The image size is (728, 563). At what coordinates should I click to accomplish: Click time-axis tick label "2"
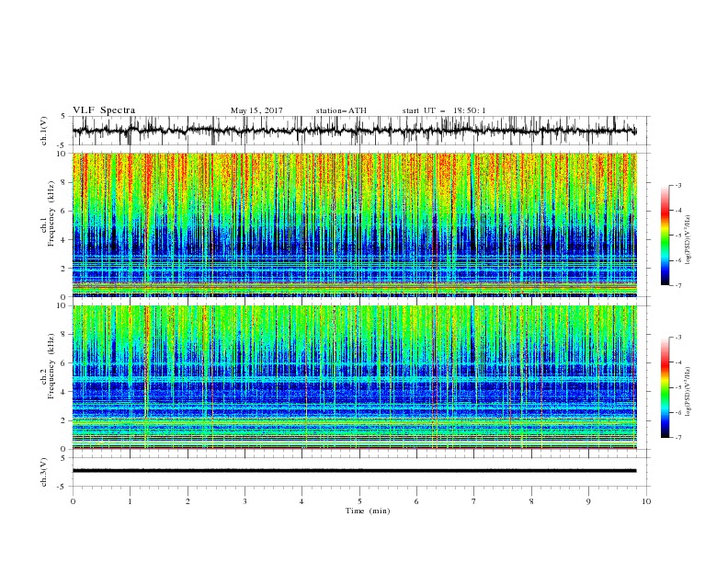188,501
